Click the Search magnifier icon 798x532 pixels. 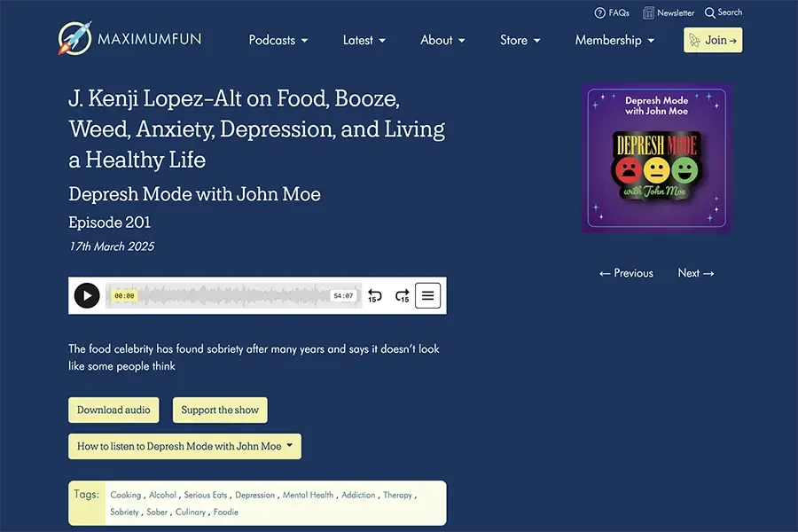(709, 12)
